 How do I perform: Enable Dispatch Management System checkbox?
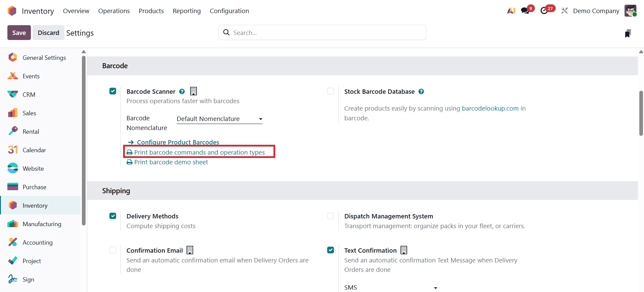click(x=331, y=216)
